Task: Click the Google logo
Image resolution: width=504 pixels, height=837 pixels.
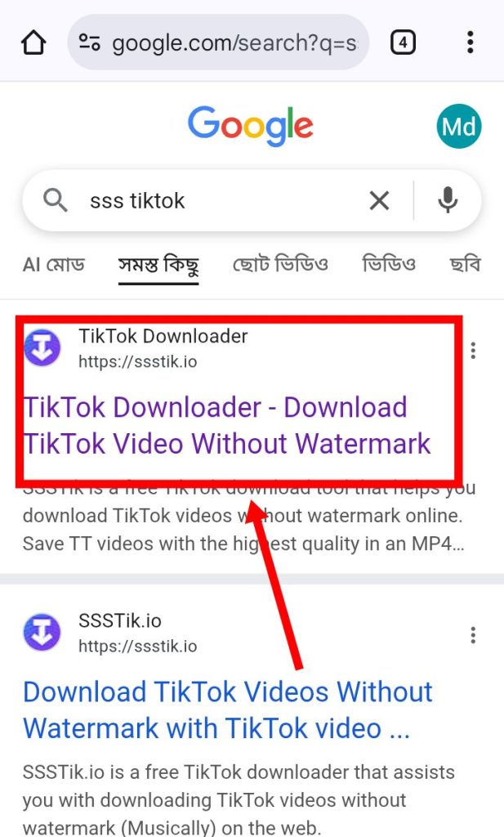Action: point(250,126)
